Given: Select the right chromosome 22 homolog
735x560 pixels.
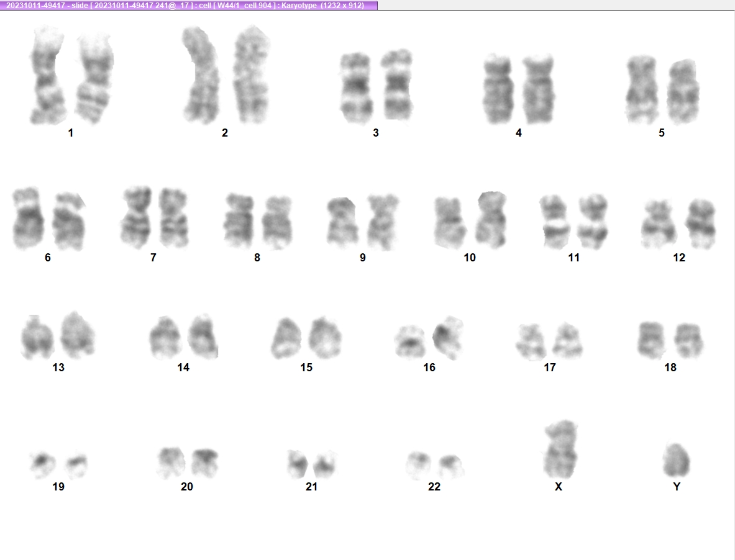Looking at the screenshot, I should [x=451, y=466].
